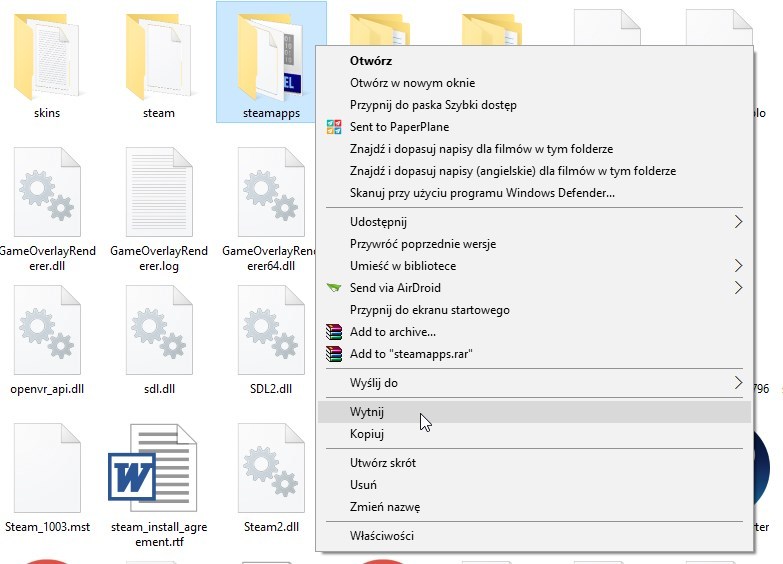Choose Add to "steamapps.rar" entry

pyautogui.click(x=534, y=354)
